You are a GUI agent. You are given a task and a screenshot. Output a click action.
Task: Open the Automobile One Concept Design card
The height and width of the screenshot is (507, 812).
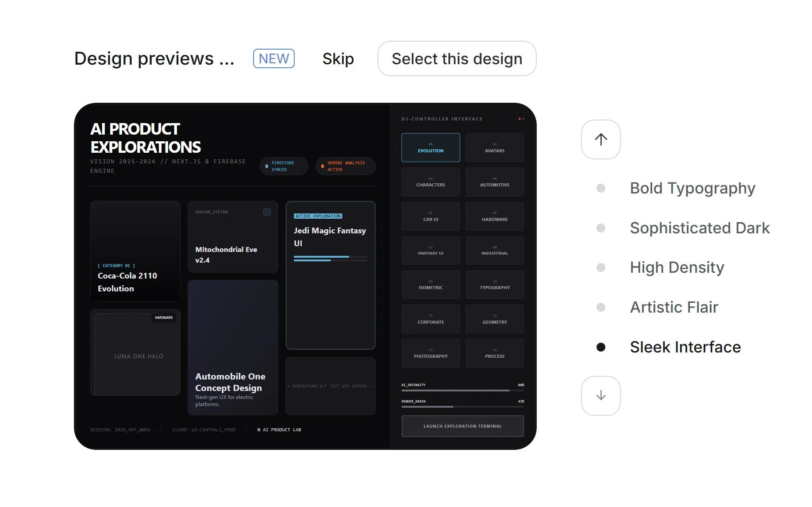[x=233, y=348]
